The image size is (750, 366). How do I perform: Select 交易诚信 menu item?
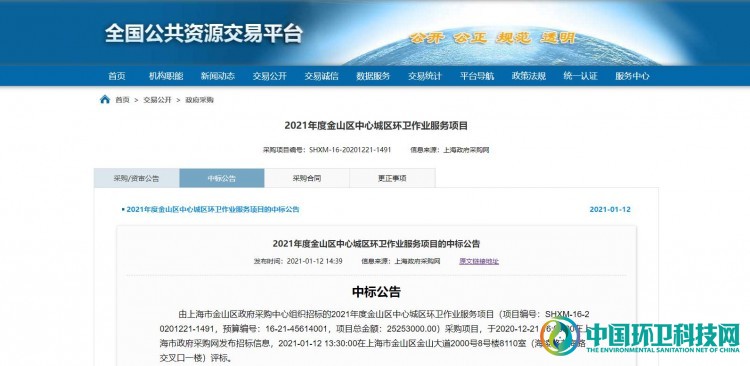pyautogui.click(x=321, y=76)
